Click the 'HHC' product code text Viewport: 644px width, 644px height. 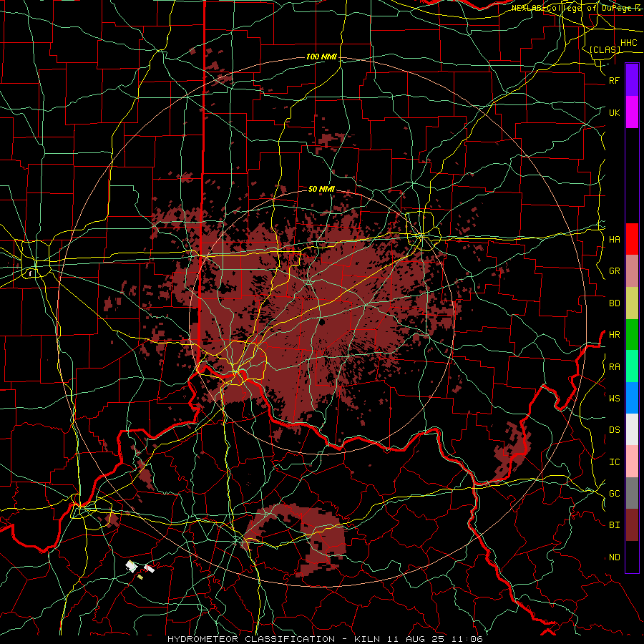[628, 43]
